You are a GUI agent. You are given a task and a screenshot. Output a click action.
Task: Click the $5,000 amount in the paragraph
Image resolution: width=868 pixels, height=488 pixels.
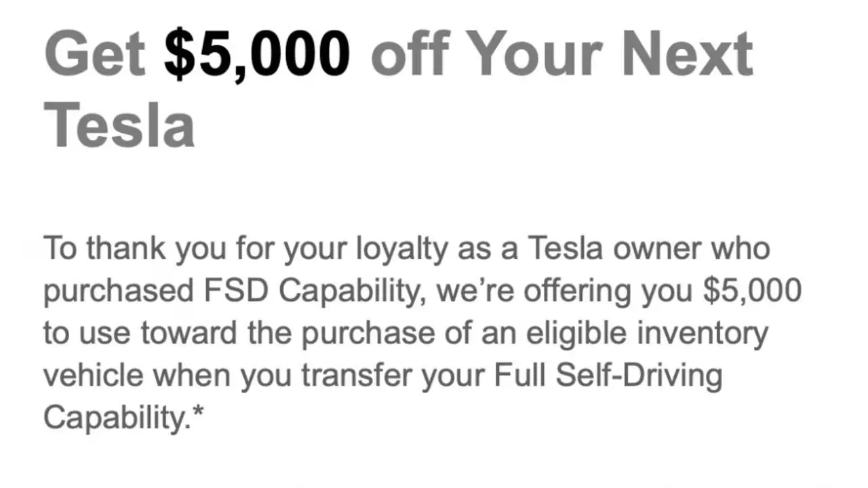[x=752, y=291]
